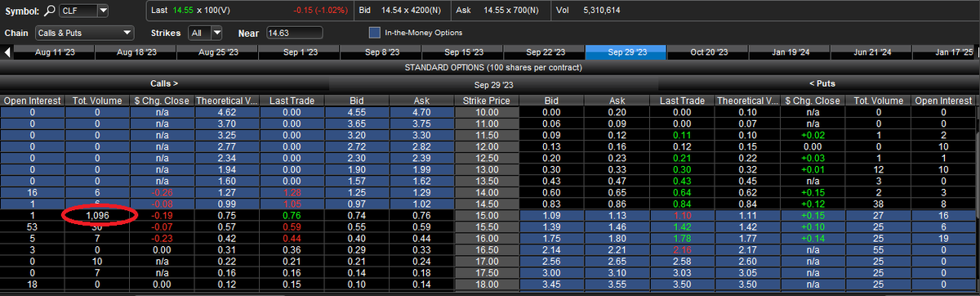
Task: Click call theoretical value 4.62 at strike 10.00
Action: 227,112
